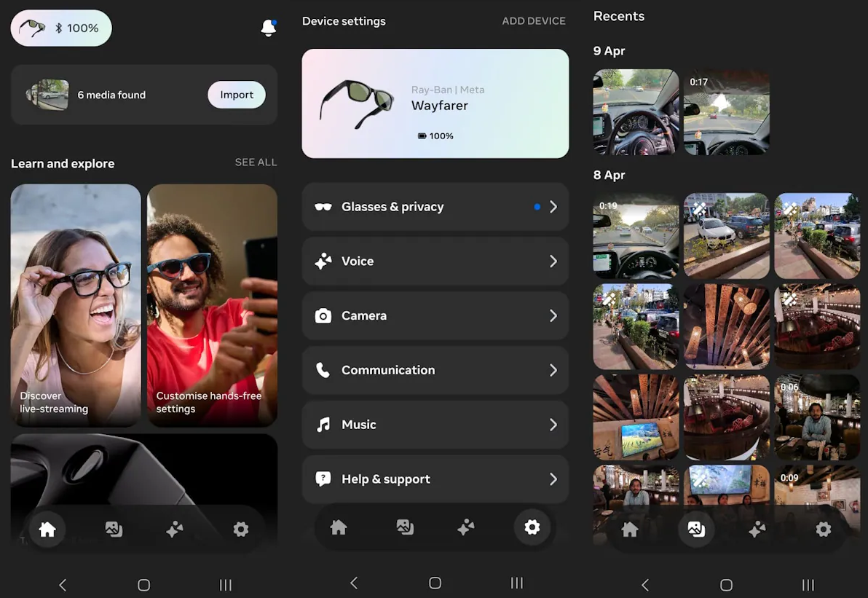Viewport: 868px width, 598px height.
Task: Click the Music note icon
Action: (323, 425)
